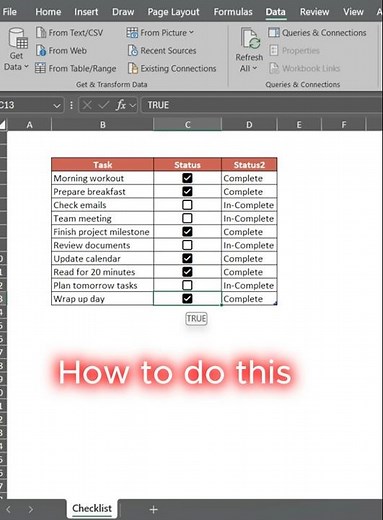Uncheck Read for 20 minutes checkbox
The height and width of the screenshot is (520, 383).
coord(187,272)
